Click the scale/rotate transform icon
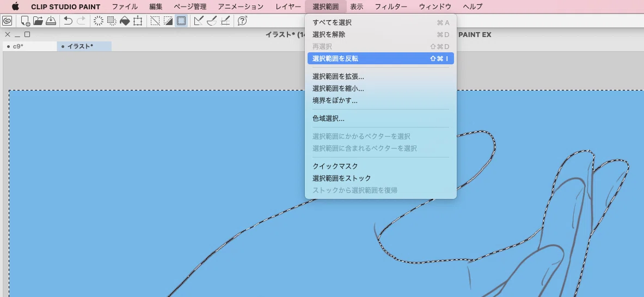This screenshot has width=644, height=297. pos(138,21)
